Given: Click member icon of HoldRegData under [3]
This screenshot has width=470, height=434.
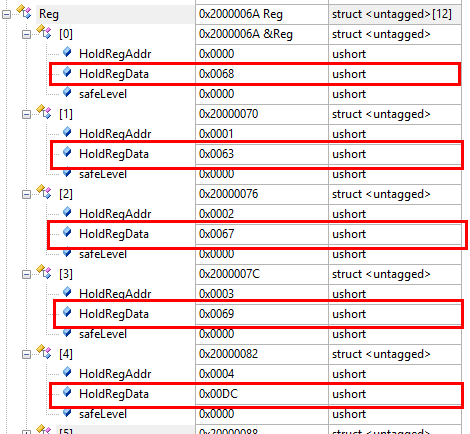Looking at the screenshot, I should point(67,312).
